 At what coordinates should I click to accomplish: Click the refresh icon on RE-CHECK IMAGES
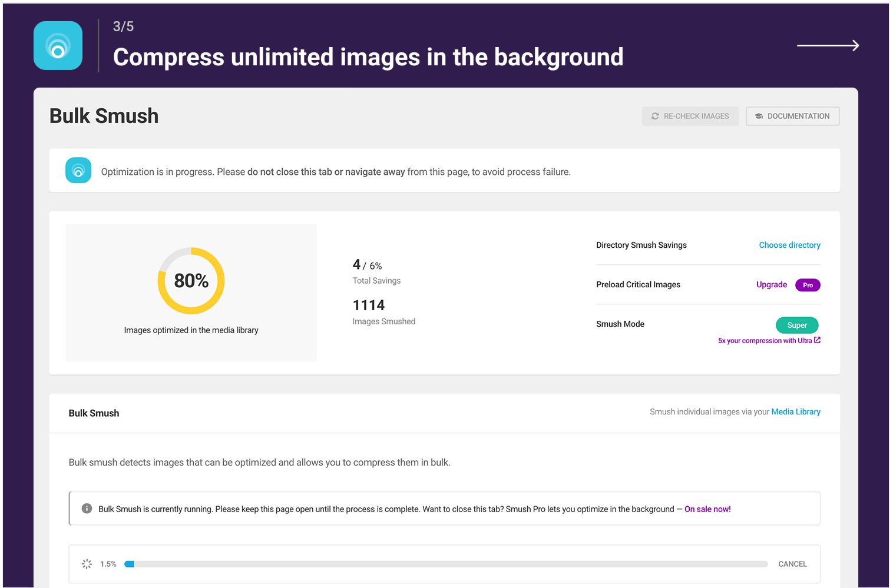pos(655,116)
